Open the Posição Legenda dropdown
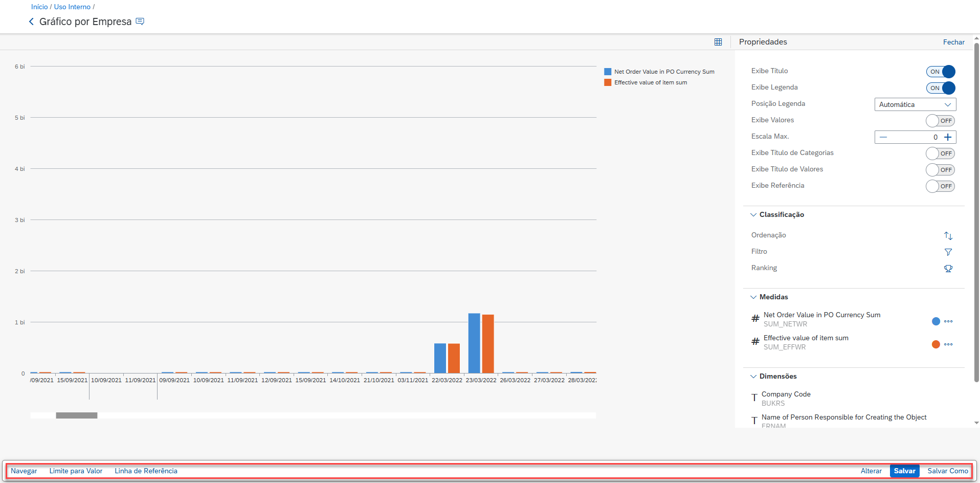 tap(915, 104)
